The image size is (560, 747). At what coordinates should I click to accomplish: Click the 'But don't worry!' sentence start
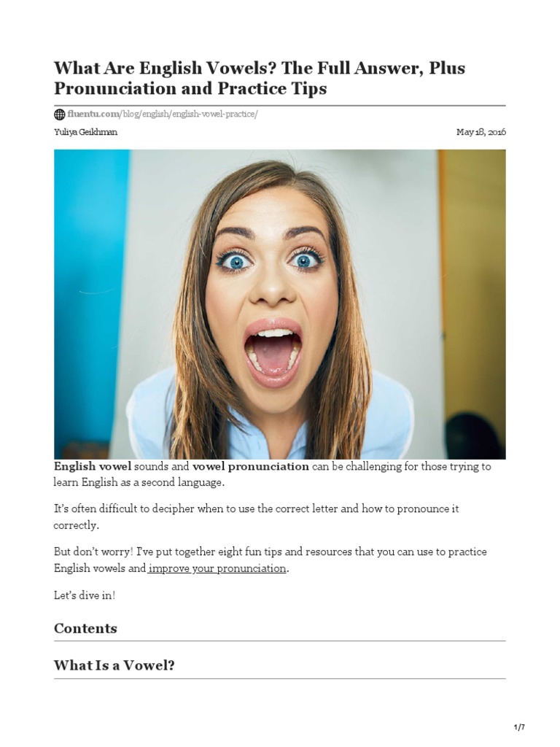tap(93, 551)
